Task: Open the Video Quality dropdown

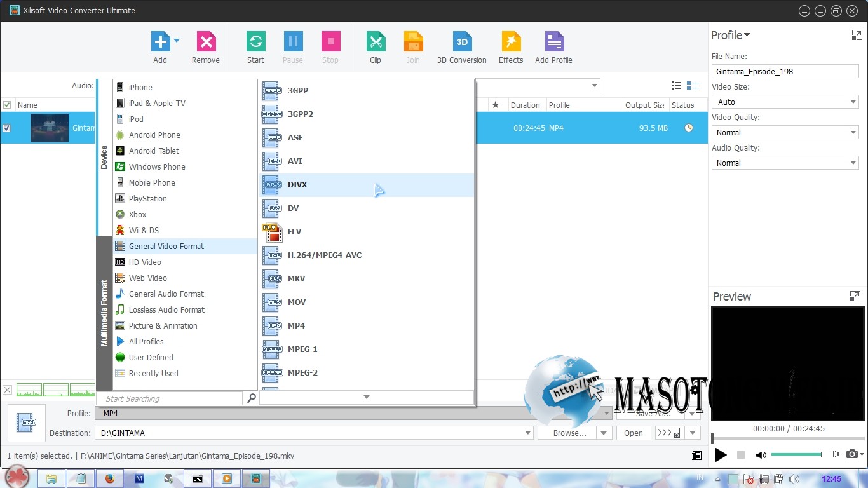Action: [x=785, y=132]
